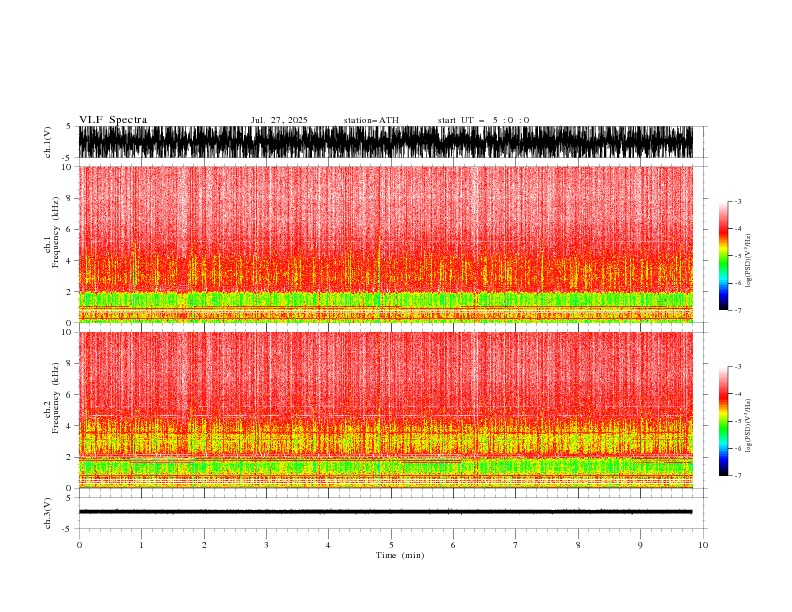The width and height of the screenshot is (792, 612).
Task: Click the time axis tick label '5'
Action: point(391,545)
